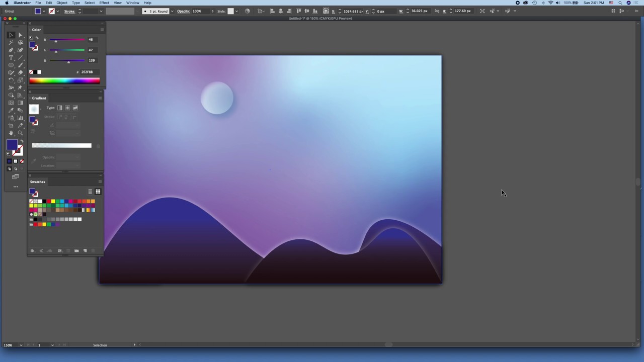644x362 pixels.
Task: Open the File menu
Action: (38, 3)
